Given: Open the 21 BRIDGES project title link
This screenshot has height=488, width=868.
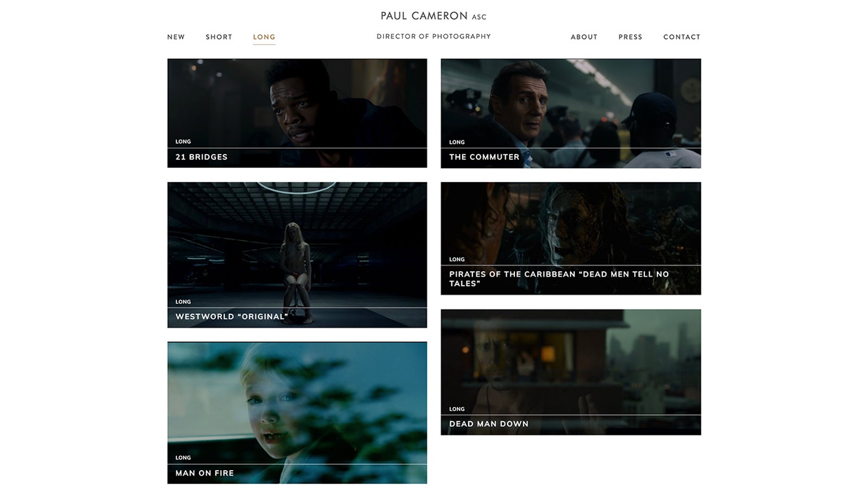Looking at the screenshot, I should (201, 157).
